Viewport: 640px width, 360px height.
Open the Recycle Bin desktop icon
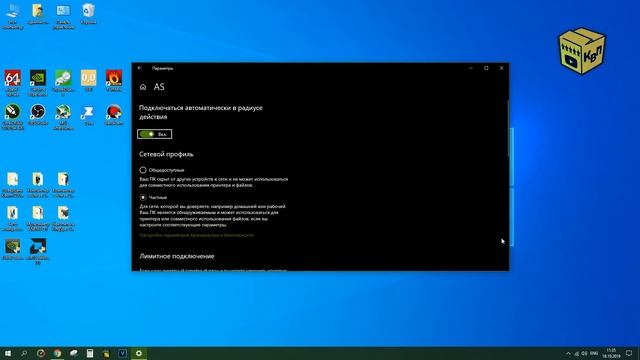(x=89, y=14)
